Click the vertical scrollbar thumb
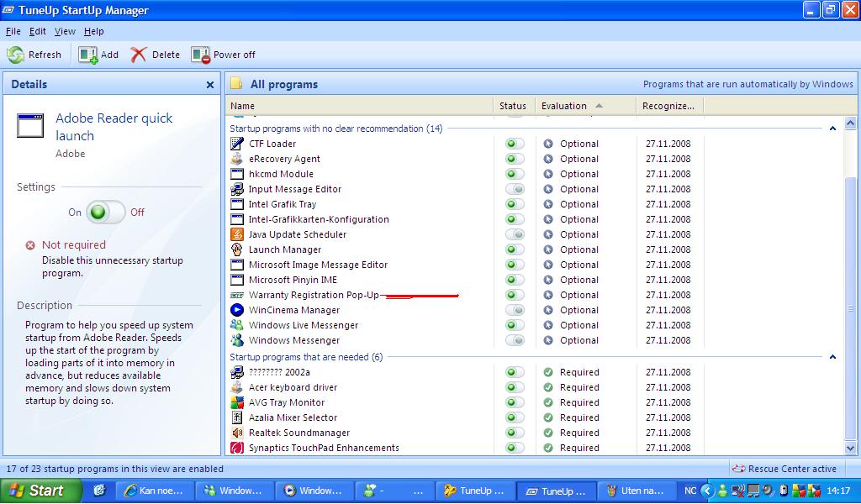The height and width of the screenshot is (504, 861). 850,307
